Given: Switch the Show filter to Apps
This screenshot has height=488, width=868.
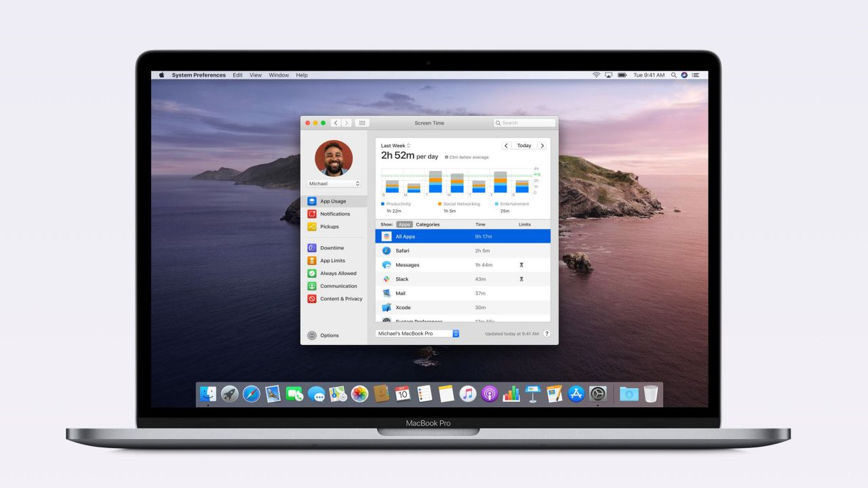Looking at the screenshot, I should (x=404, y=224).
